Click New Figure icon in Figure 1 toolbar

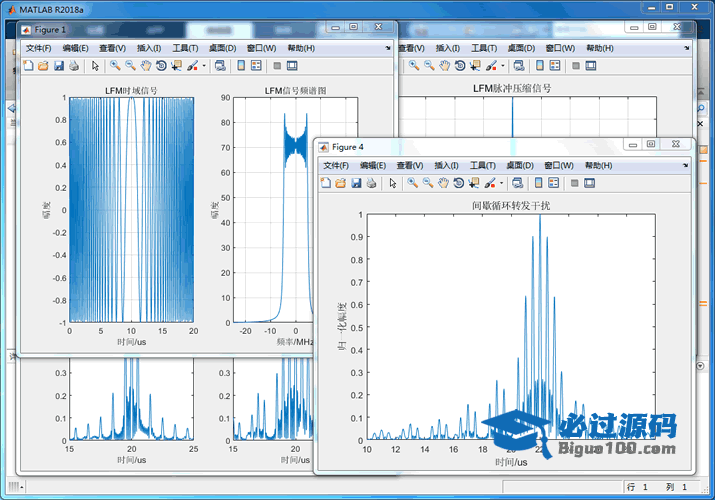point(28,66)
